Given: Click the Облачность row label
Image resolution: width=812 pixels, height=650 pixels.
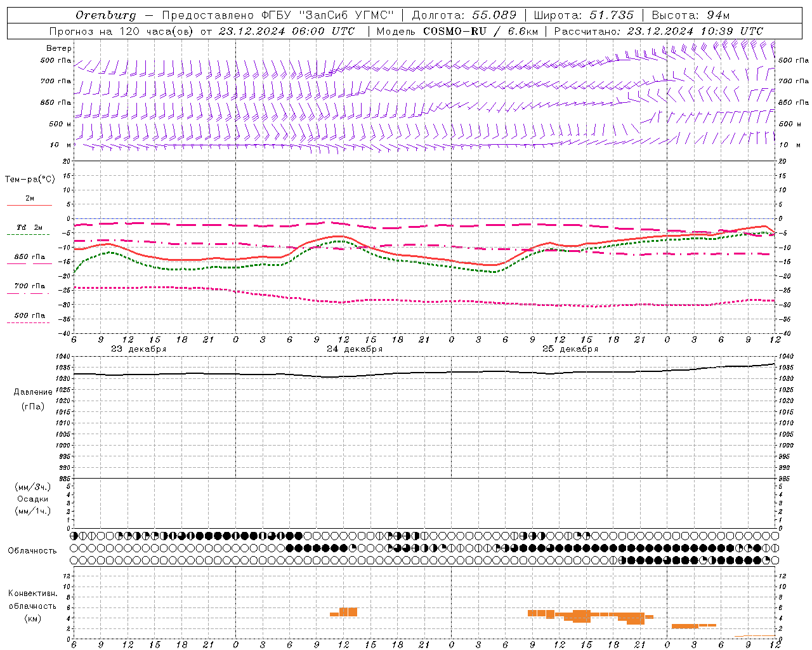Looking at the screenshot, I should pyautogui.click(x=32, y=551).
